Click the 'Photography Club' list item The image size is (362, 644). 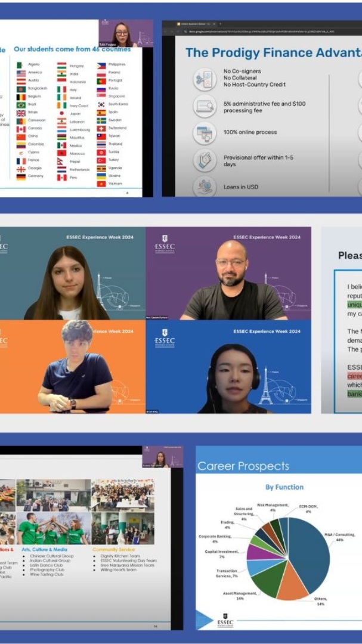tap(47, 570)
